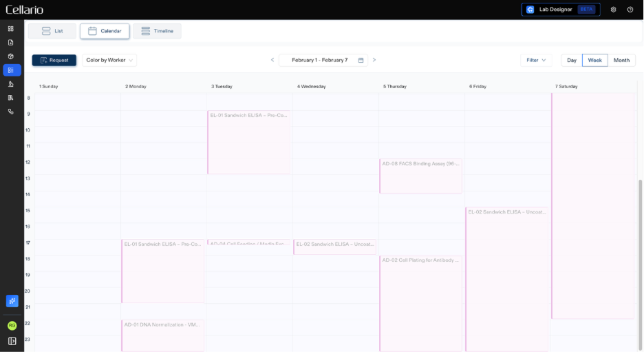644x352 pixels.
Task: Open Lab Designer beta button
Action: (560, 10)
